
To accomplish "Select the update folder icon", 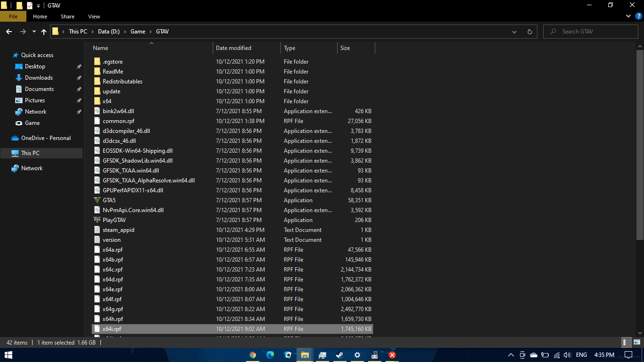I will pyautogui.click(x=97, y=91).
